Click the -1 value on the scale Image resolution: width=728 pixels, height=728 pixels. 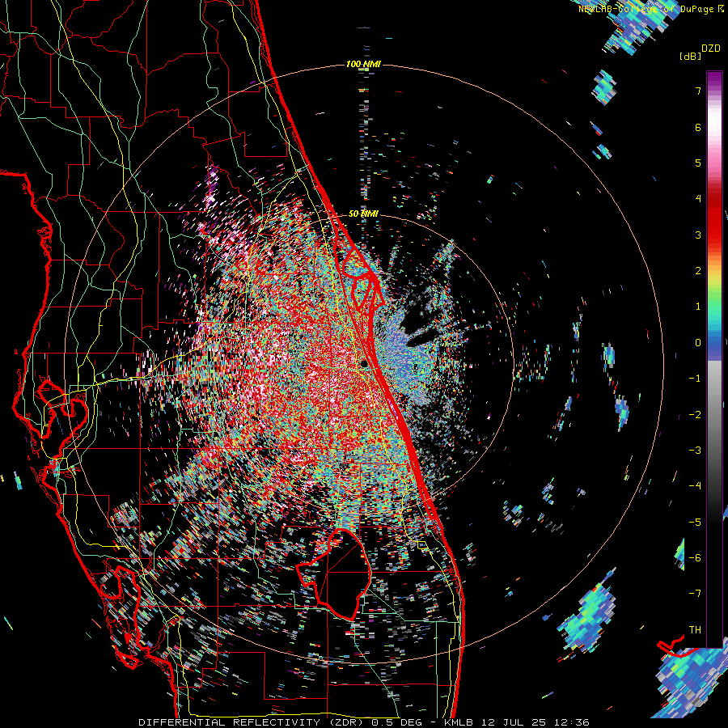[695, 379]
